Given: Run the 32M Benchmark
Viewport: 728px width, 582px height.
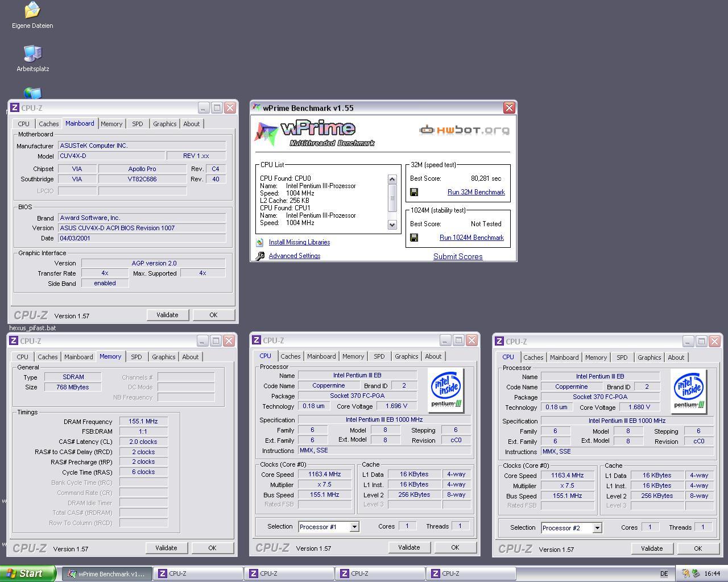Looking at the screenshot, I should 476,192.
